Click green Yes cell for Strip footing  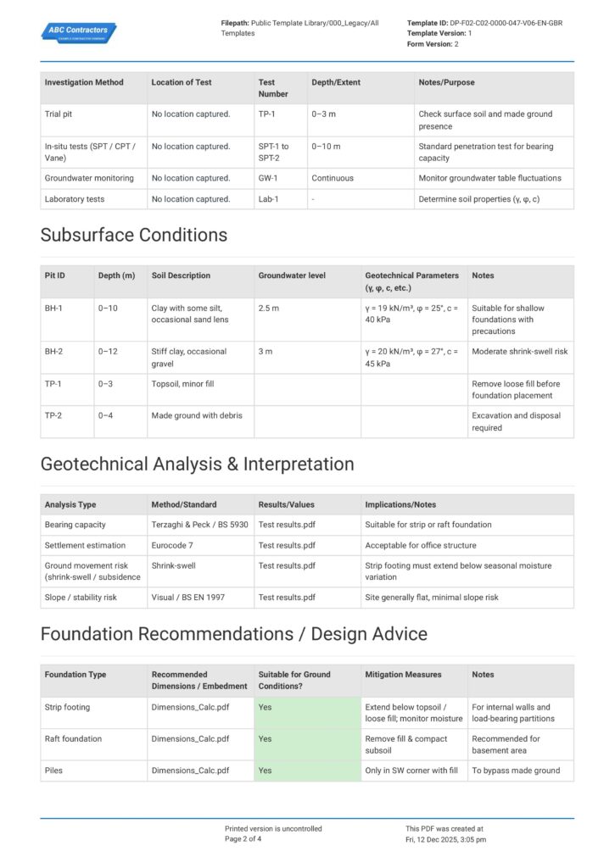click(x=306, y=713)
